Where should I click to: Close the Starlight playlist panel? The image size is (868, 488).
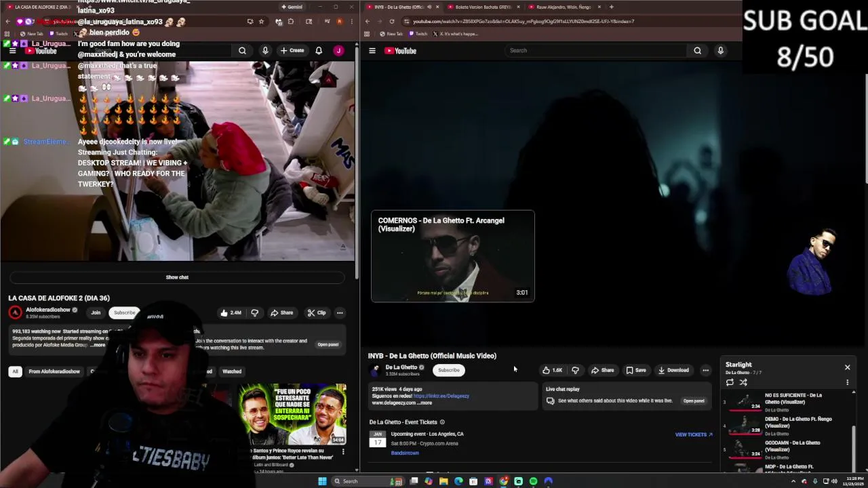pos(847,367)
